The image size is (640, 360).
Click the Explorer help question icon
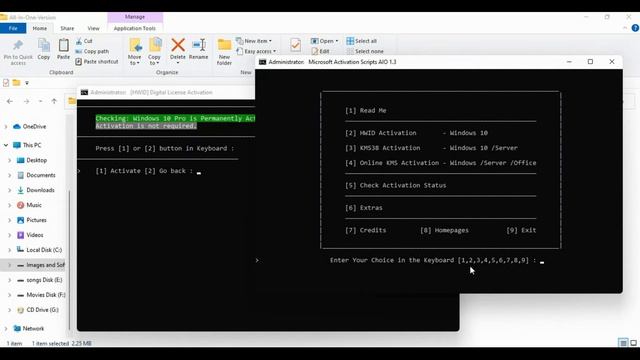click(x=635, y=28)
